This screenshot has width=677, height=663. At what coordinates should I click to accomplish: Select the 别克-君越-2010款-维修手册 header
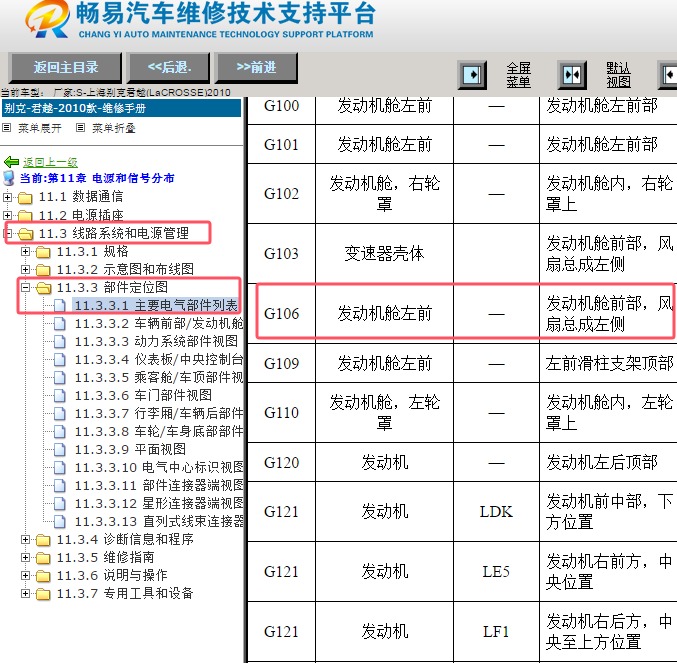pos(121,108)
